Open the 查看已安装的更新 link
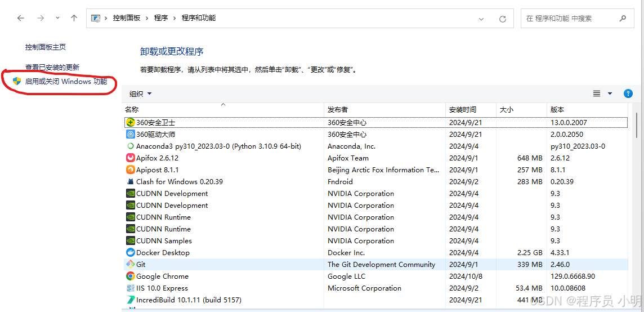Image resolution: width=644 pixels, height=312 pixels. [52, 67]
